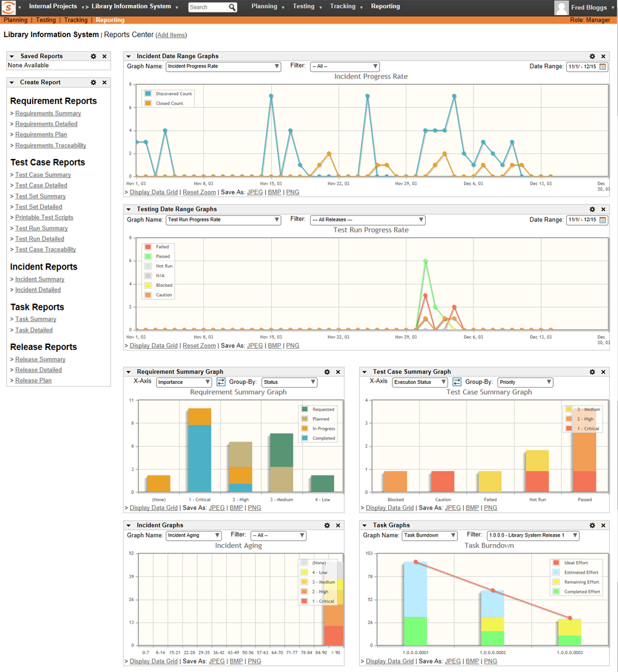The image size is (618, 672).
Task: Close Requirement Summary Graph widget
Action: (338, 372)
